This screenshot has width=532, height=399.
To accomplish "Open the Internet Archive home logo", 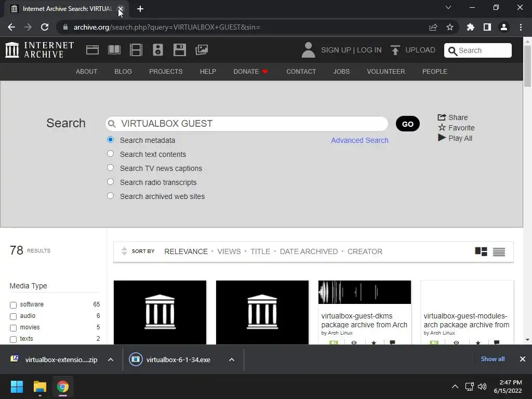I will coord(39,50).
